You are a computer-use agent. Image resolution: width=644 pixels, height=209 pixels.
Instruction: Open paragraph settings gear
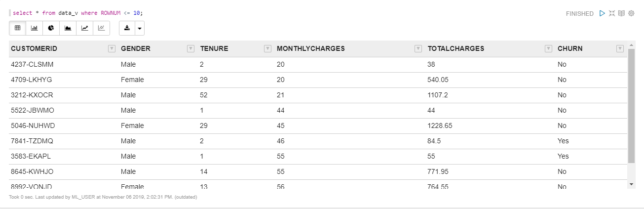(631, 13)
